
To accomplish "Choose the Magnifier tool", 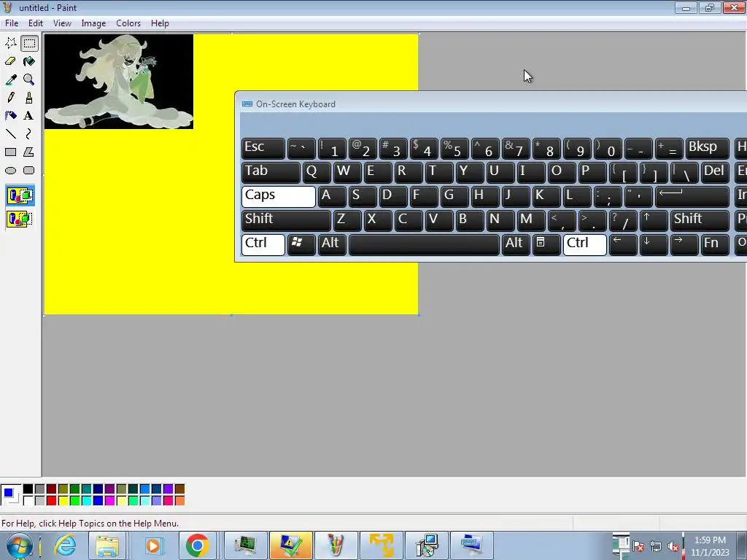I will click(x=29, y=79).
